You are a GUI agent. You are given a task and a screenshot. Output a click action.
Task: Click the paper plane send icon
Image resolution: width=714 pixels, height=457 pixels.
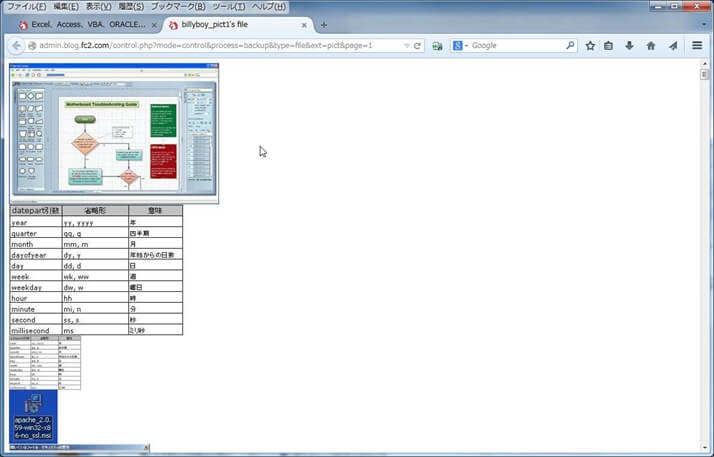point(672,46)
